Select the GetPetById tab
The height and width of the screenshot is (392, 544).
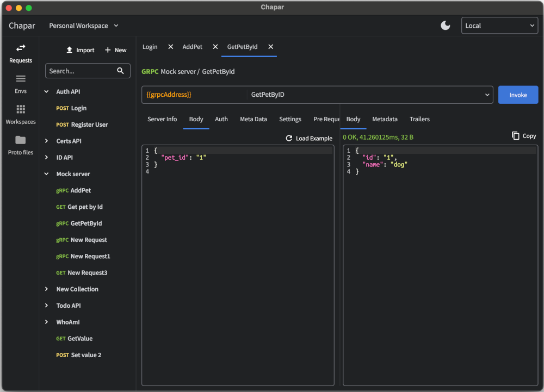[x=242, y=47]
